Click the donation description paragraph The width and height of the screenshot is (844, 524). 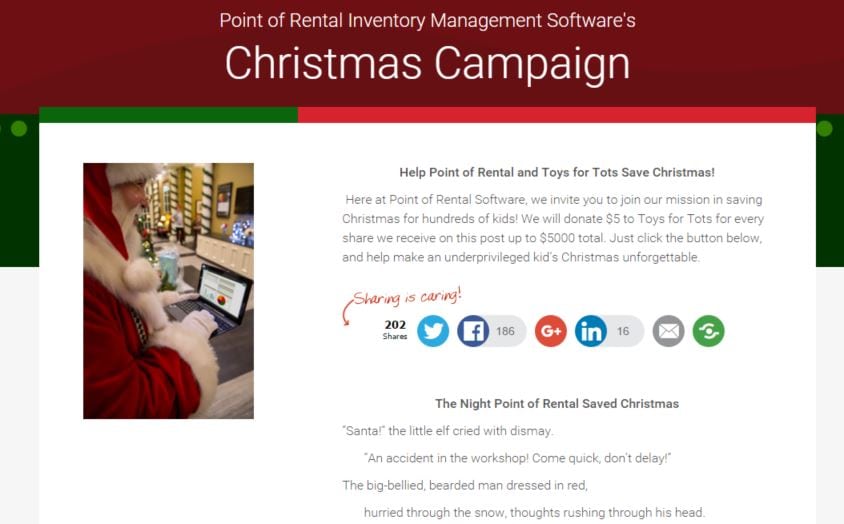553,228
